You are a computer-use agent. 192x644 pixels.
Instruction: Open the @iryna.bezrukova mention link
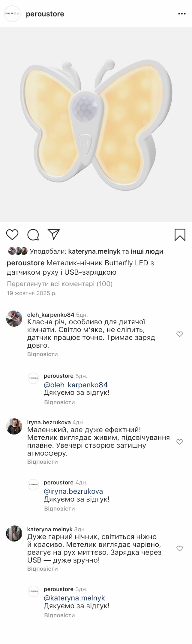click(73, 491)
